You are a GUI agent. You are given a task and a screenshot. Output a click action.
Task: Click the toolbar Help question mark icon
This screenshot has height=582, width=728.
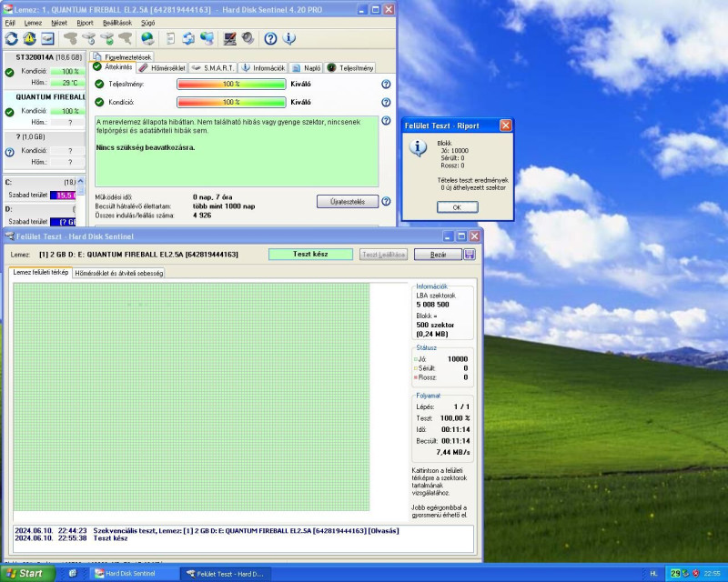[270, 38]
